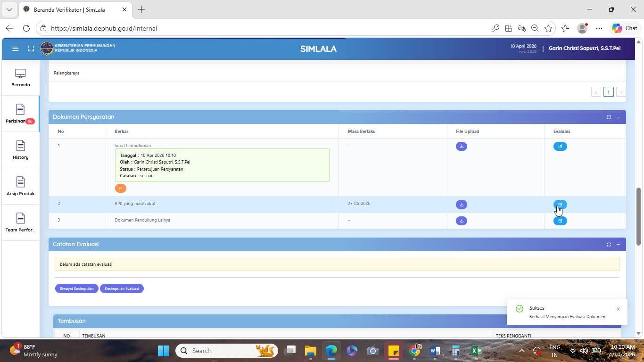
Task: Click the user name Garin Christi Saputri
Action: point(585,48)
